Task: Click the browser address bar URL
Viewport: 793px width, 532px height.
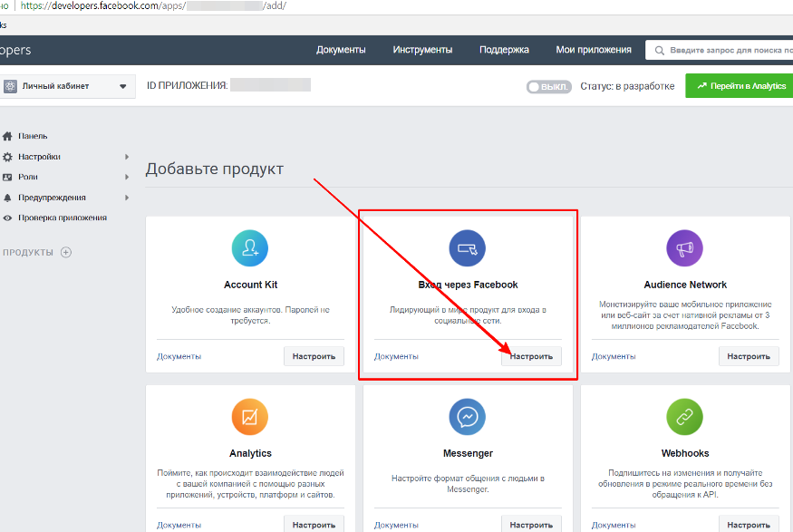Action: click(x=154, y=6)
